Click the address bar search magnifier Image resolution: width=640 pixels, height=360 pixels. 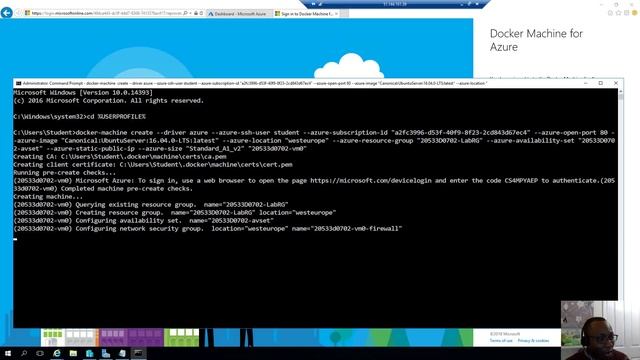[x=185, y=13]
